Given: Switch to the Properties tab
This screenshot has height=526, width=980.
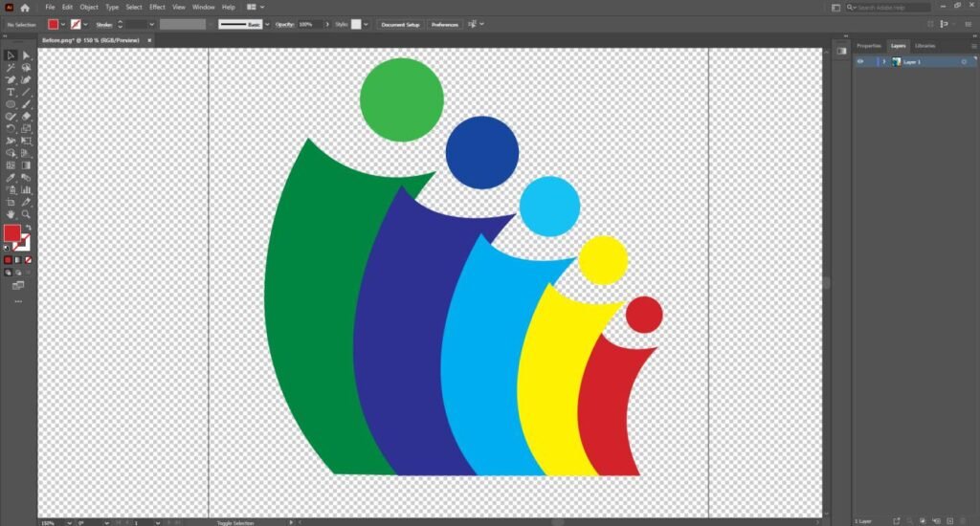Looking at the screenshot, I should pos(869,46).
